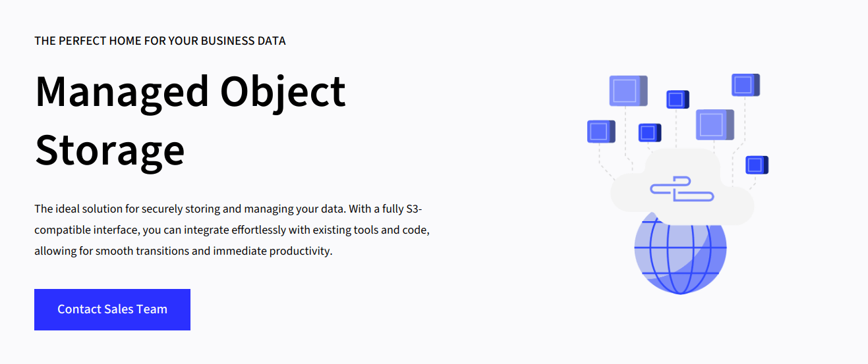Select the topmost right cube in the illustration
This screenshot has height=364, width=868.
[x=745, y=85]
